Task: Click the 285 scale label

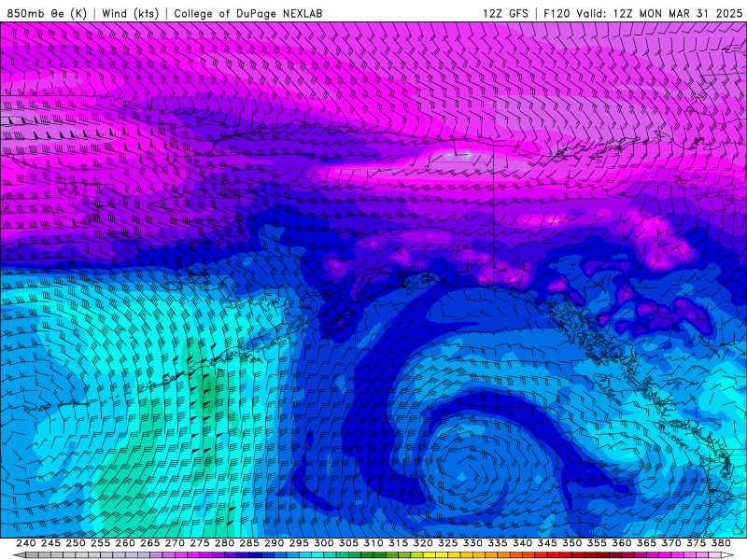Action: point(249,543)
